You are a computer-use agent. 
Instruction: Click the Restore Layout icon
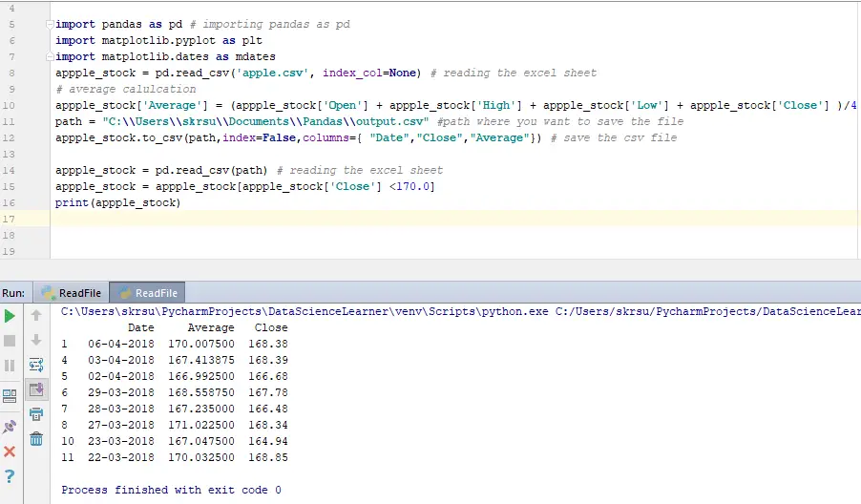click(x=10, y=395)
